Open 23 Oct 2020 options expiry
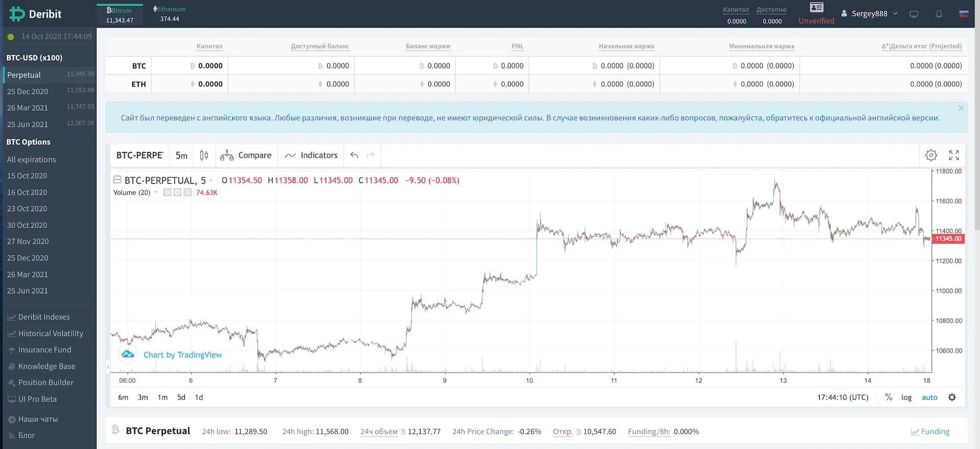The image size is (980, 449). point(27,209)
